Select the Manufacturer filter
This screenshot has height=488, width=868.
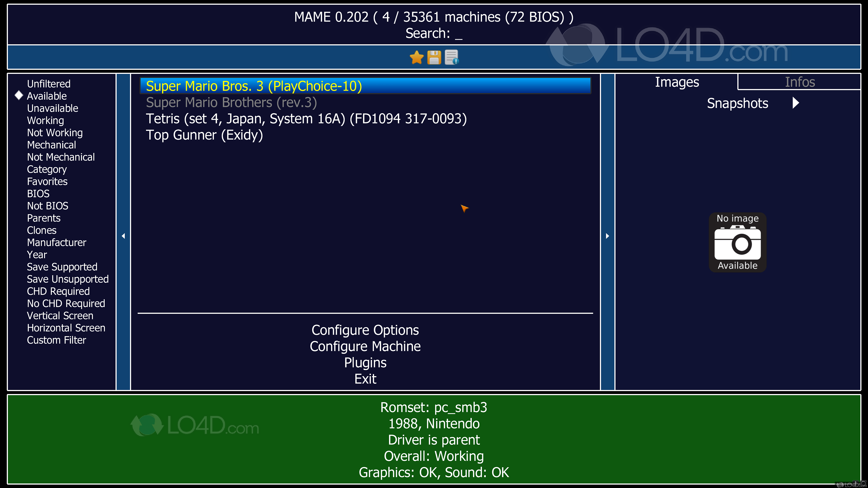tap(56, 242)
